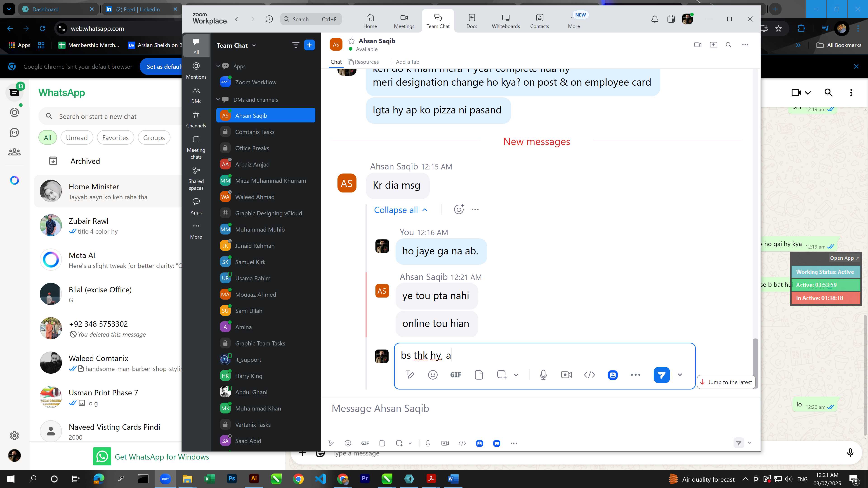The image size is (868, 488).
Task: Open the Zoom calendar icon
Action: click(671, 19)
